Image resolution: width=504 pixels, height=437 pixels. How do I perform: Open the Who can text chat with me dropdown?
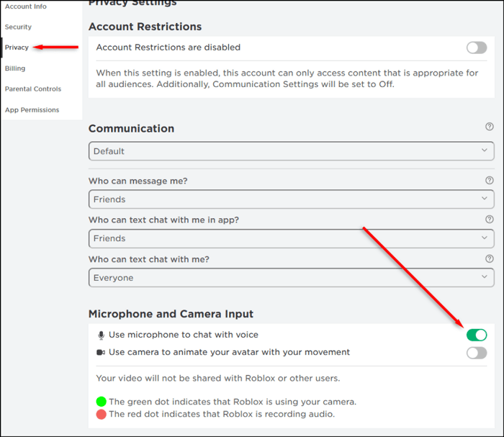click(291, 278)
